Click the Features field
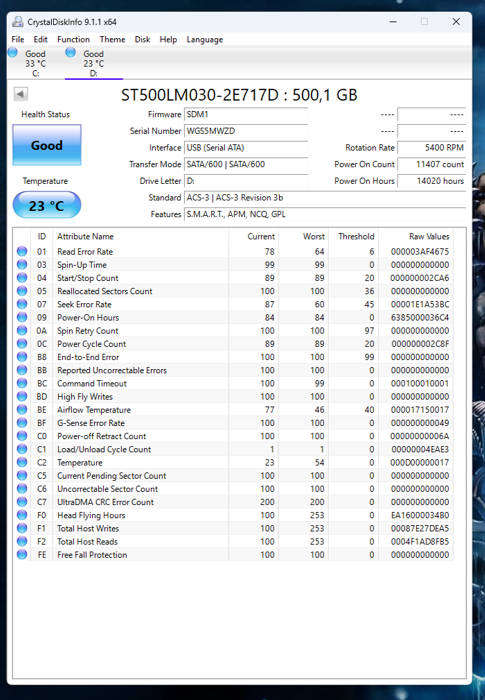Image resolution: width=485 pixels, height=700 pixels. coord(325,214)
